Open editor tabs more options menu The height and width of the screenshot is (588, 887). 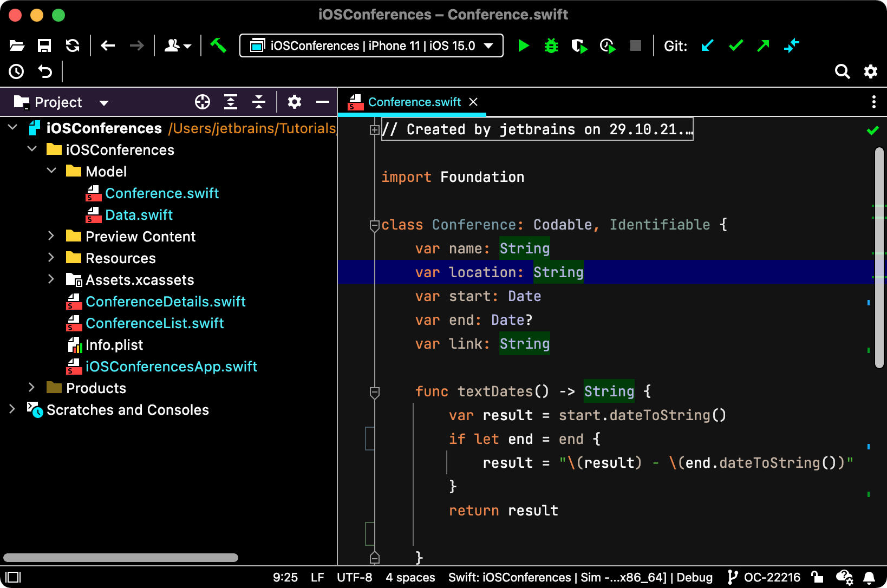click(873, 102)
